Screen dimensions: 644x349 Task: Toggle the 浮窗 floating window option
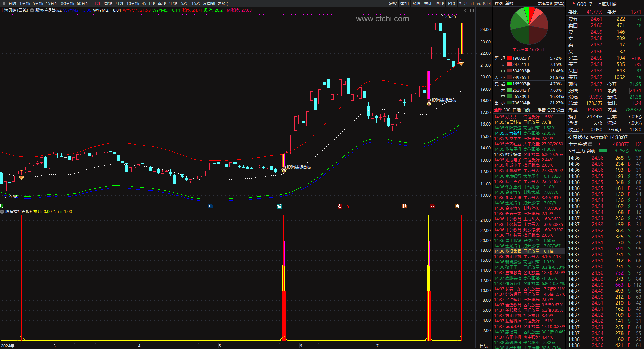(541, 110)
